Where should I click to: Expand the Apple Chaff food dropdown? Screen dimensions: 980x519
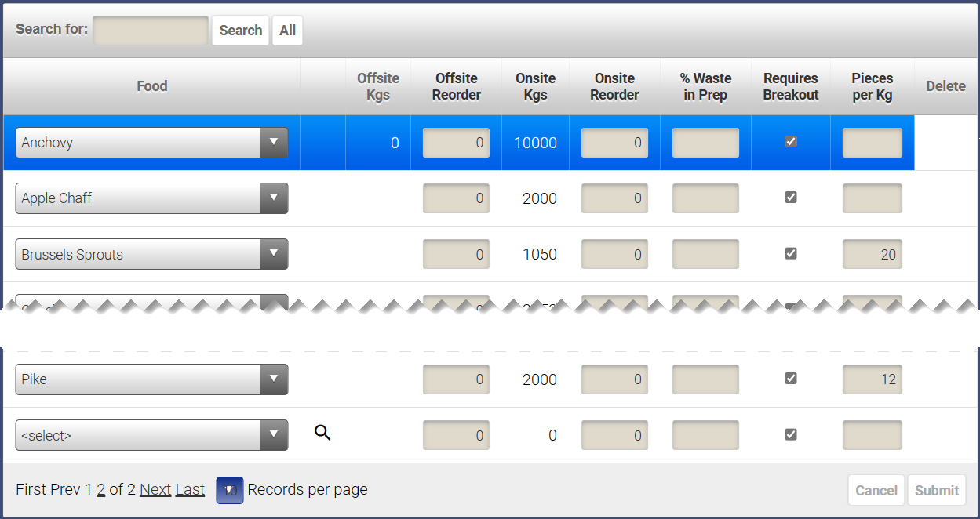(274, 198)
